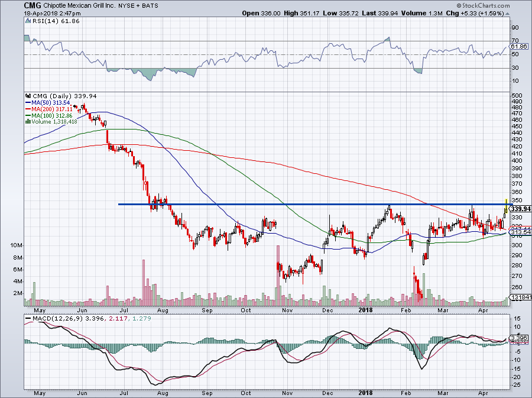Click the MA(200) 317.11 legend entry

(52, 109)
